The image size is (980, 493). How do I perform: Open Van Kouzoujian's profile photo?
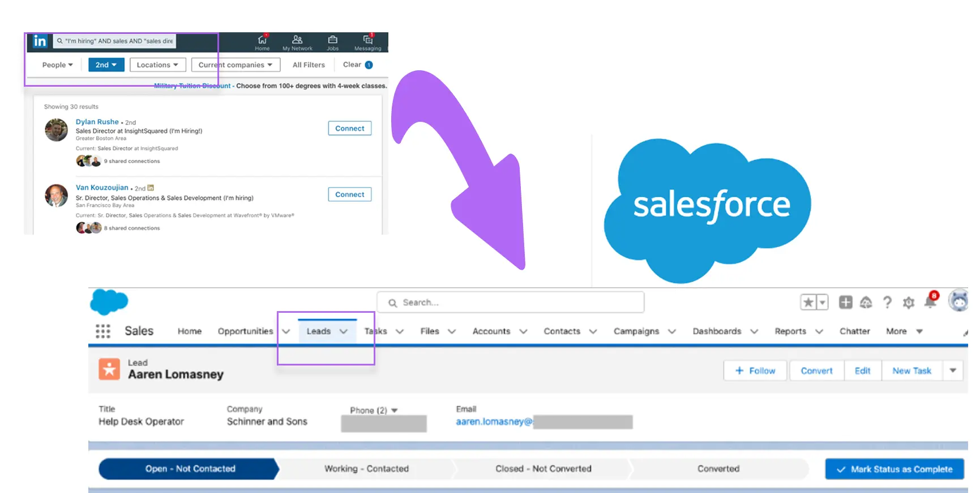(x=57, y=195)
